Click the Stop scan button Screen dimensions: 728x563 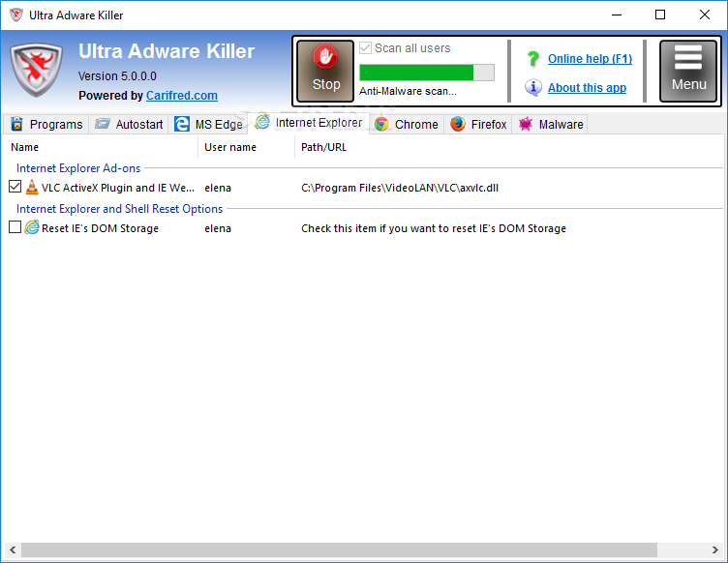click(325, 71)
